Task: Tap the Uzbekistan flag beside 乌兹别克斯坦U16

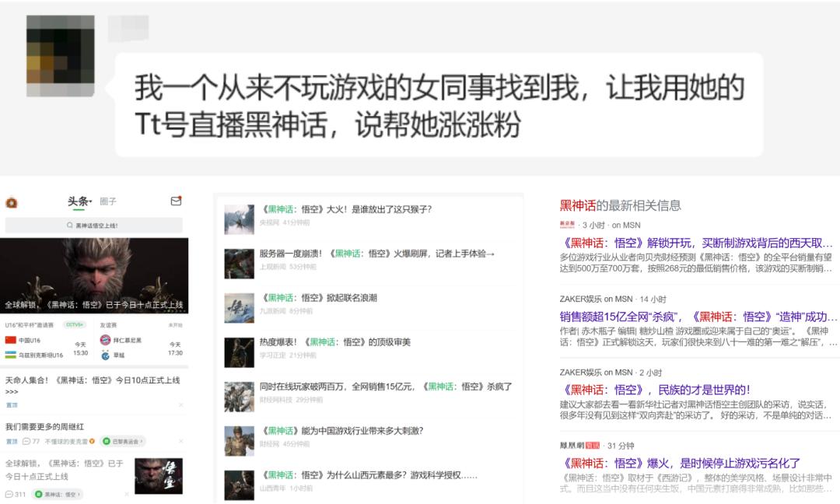Action: [11, 355]
